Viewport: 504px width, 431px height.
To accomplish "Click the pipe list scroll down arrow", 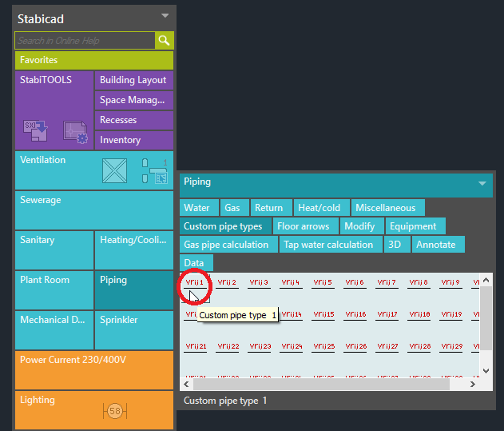I will [x=486, y=371].
